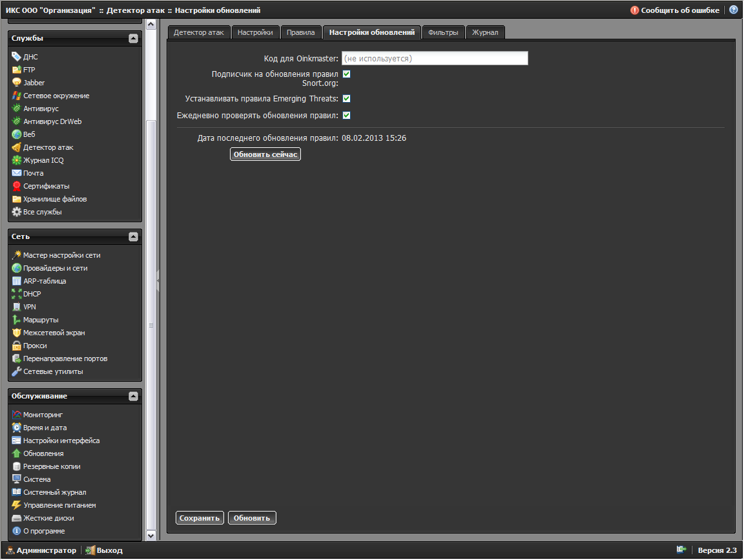Collapse the sidebar with splitter handle
This screenshot has height=560, width=744.
coord(158,280)
